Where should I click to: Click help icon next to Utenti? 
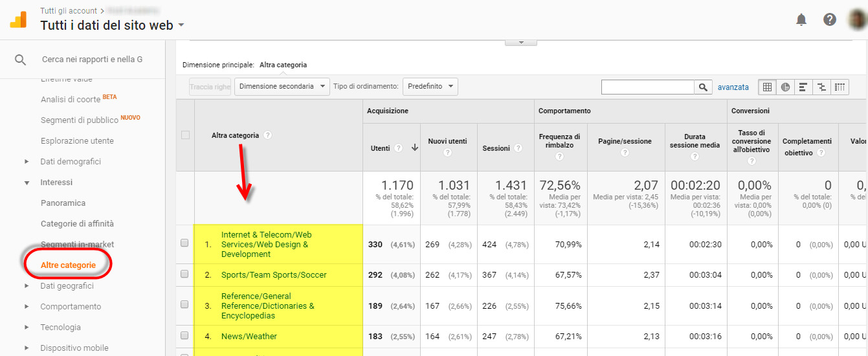399,148
